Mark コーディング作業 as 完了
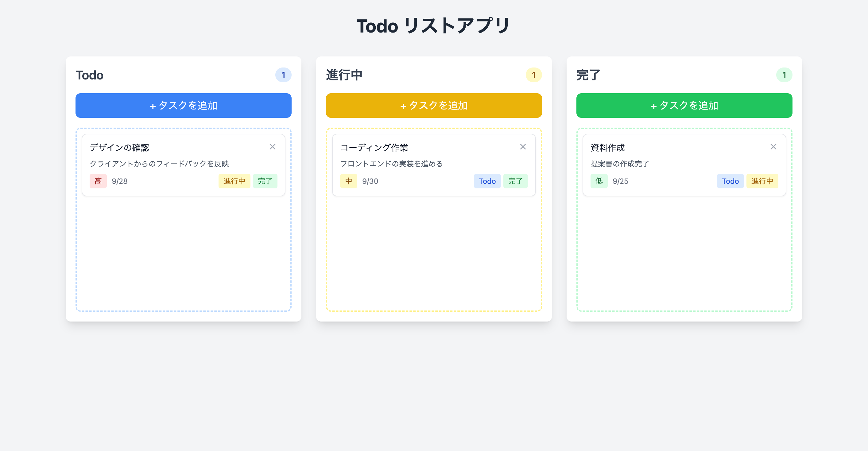Viewport: 868px width, 451px height. 516,181
